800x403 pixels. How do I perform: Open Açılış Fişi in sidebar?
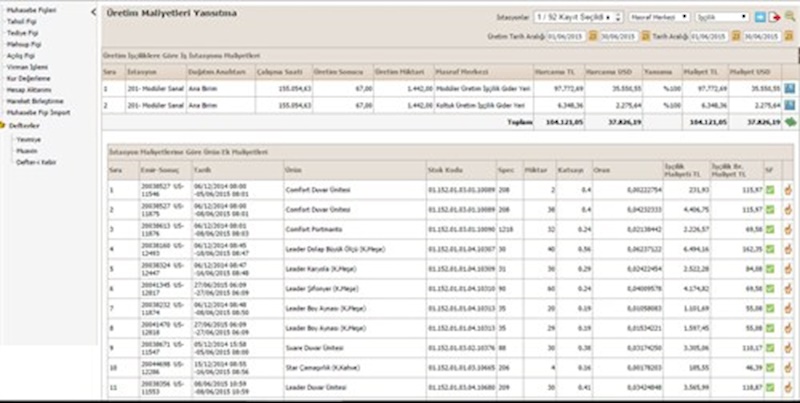[x=20, y=56]
